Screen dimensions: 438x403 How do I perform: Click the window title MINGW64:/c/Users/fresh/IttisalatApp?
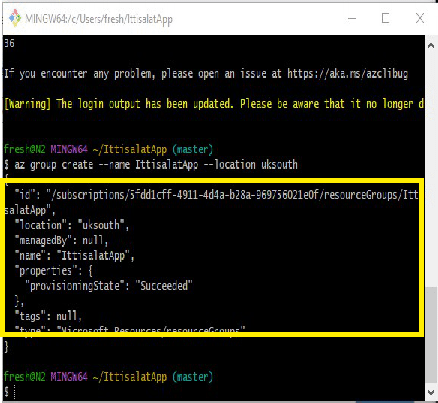click(x=99, y=19)
